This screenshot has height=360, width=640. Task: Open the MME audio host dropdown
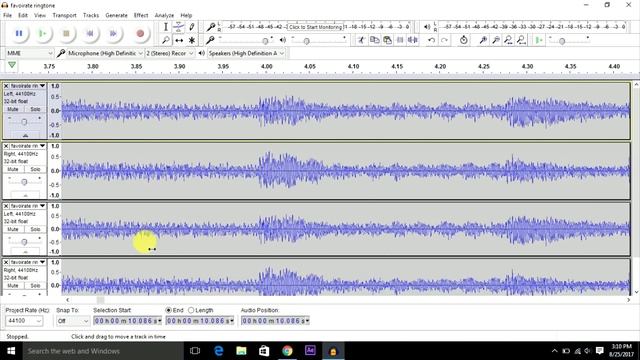click(30, 53)
